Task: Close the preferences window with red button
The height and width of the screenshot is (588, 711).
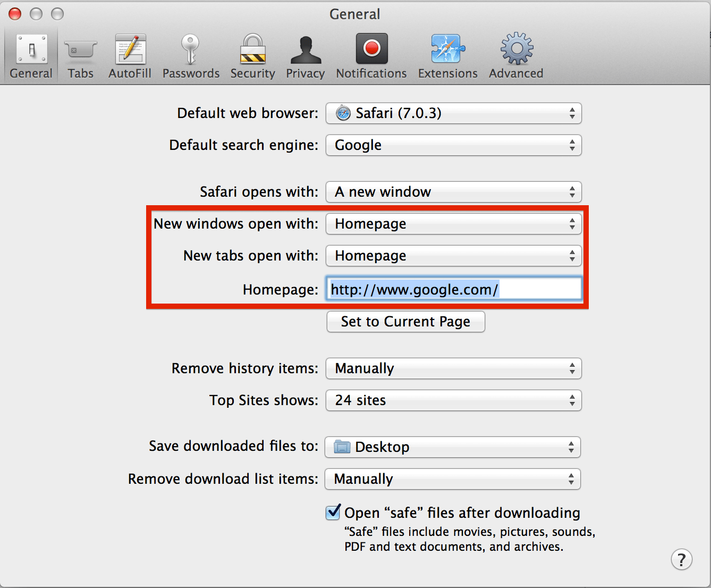Action: pos(15,14)
